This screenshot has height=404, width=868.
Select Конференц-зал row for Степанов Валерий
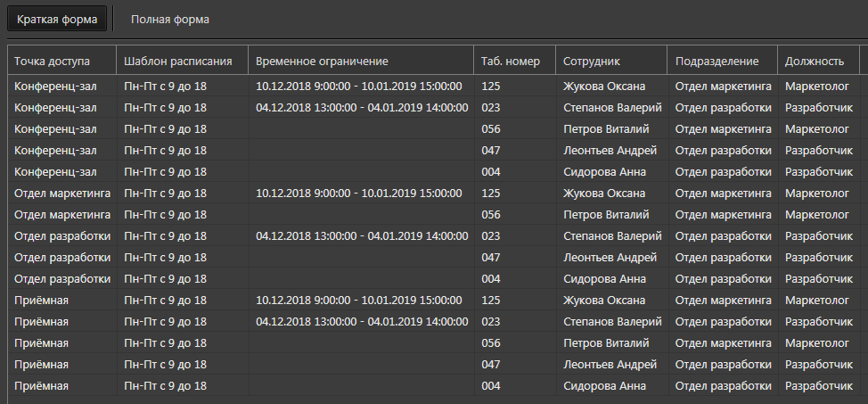pos(433,108)
